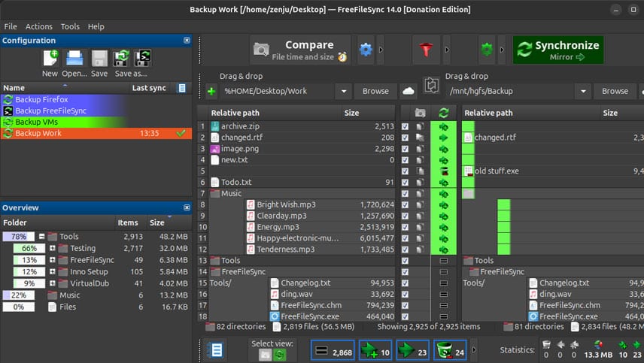Viewport: 644px width, 363px height.
Task: Add folder pair with green plus
Action: click(211, 91)
